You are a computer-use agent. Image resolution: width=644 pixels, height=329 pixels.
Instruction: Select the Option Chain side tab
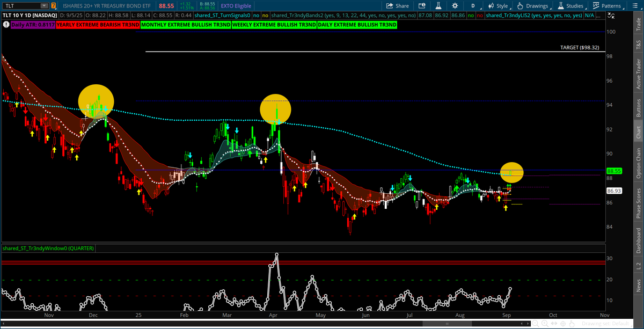638,162
